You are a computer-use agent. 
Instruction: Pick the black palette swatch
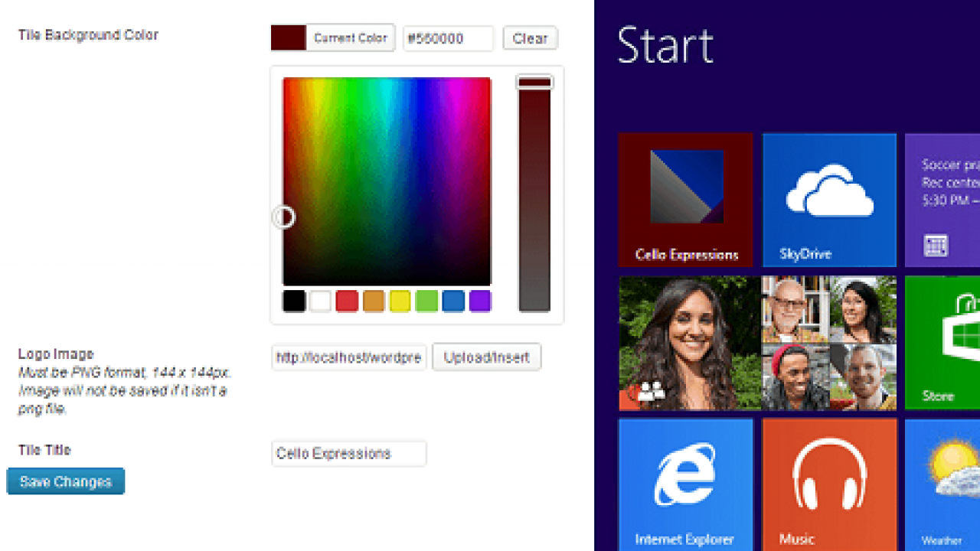[x=294, y=301]
